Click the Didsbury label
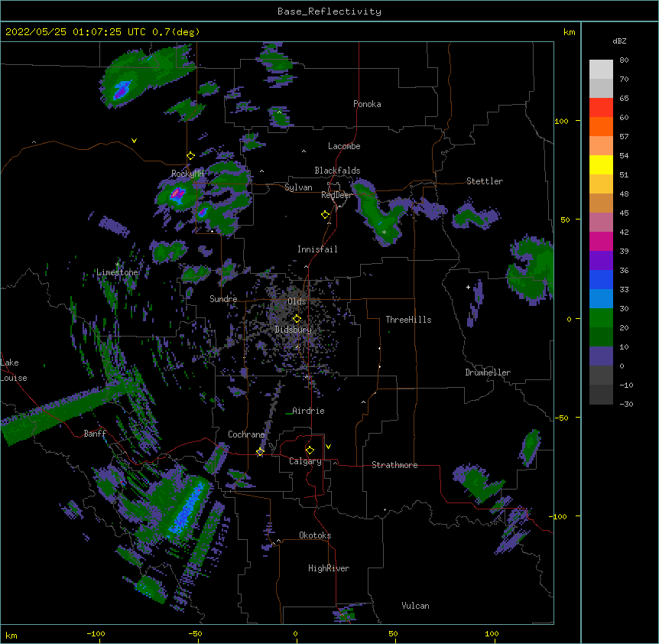The height and width of the screenshot is (644, 659). (x=294, y=330)
